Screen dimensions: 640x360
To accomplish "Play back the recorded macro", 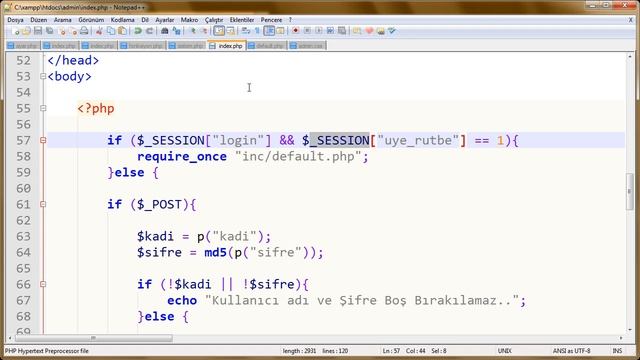I will (x=319, y=31).
